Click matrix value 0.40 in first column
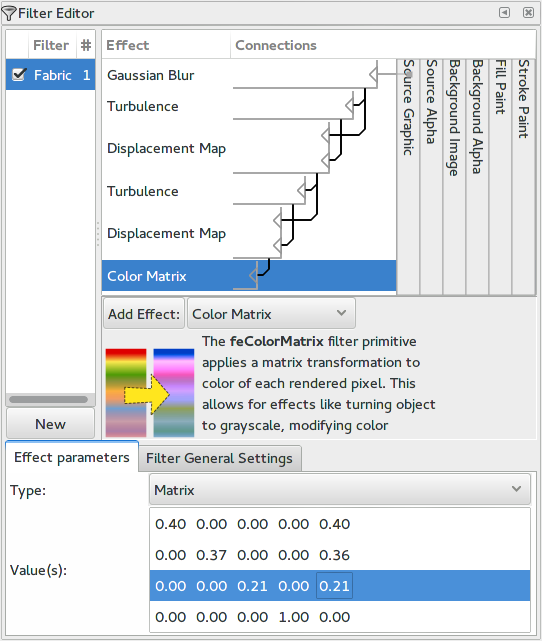 click(x=170, y=524)
